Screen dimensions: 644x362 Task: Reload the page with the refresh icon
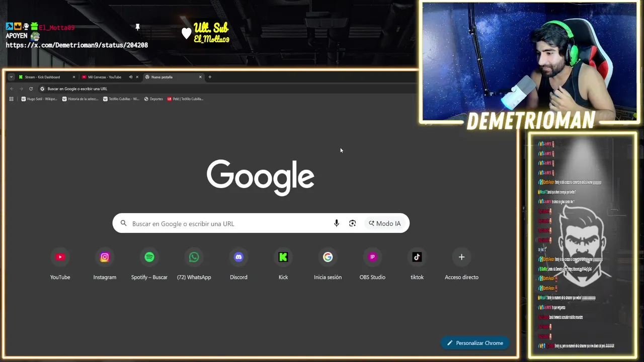tap(31, 88)
